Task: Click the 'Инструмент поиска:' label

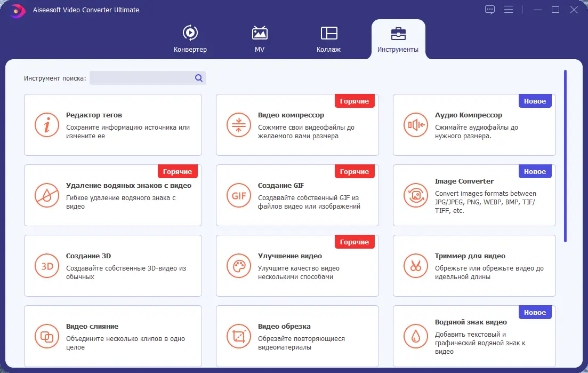Action: click(x=55, y=78)
